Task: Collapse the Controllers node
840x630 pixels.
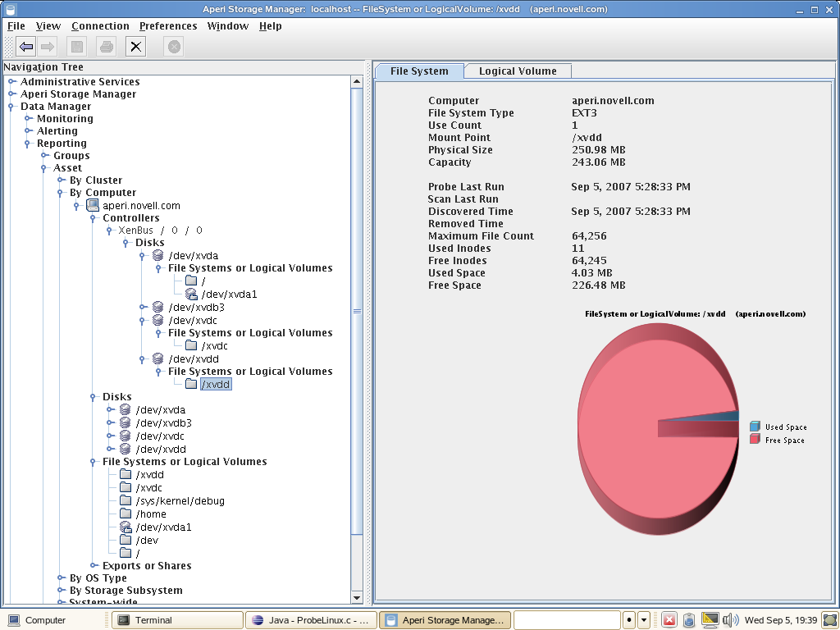Action: click(93, 218)
